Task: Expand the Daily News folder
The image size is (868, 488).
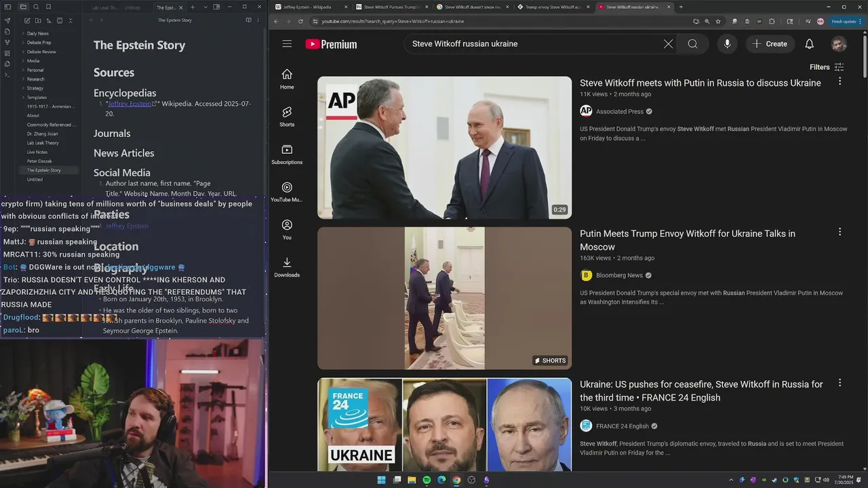Action: 38,33
